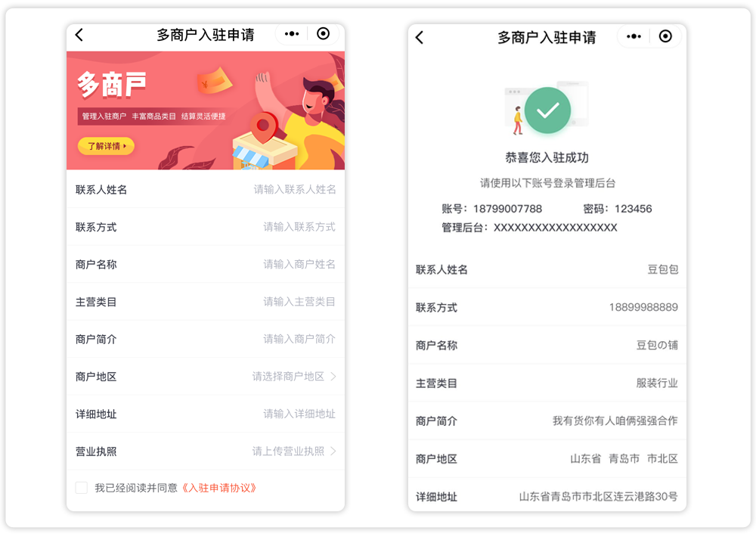Screen dimensions: 756x537
Task: Open three-dots menu on right screen
Action: point(634,36)
